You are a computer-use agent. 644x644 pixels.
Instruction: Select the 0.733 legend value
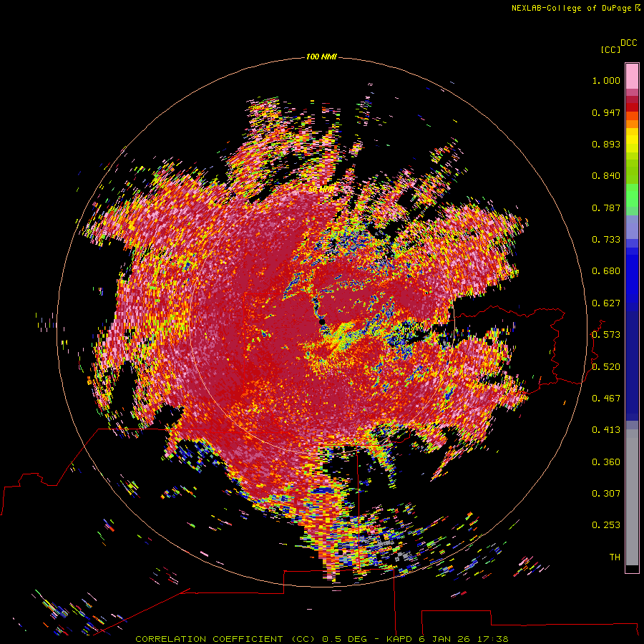click(606, 240)
